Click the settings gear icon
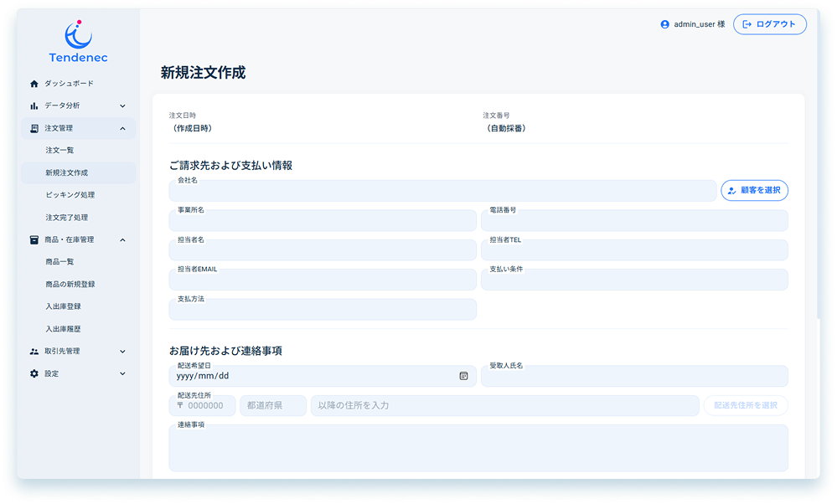The height and width of the screenshot is (504, 837). click(34, 373)
